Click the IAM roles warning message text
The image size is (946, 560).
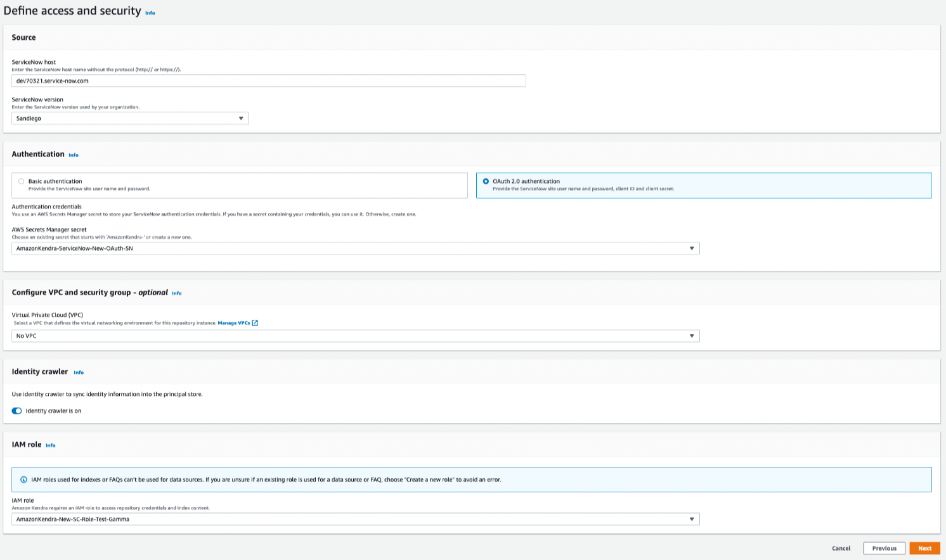coord(266,480)
